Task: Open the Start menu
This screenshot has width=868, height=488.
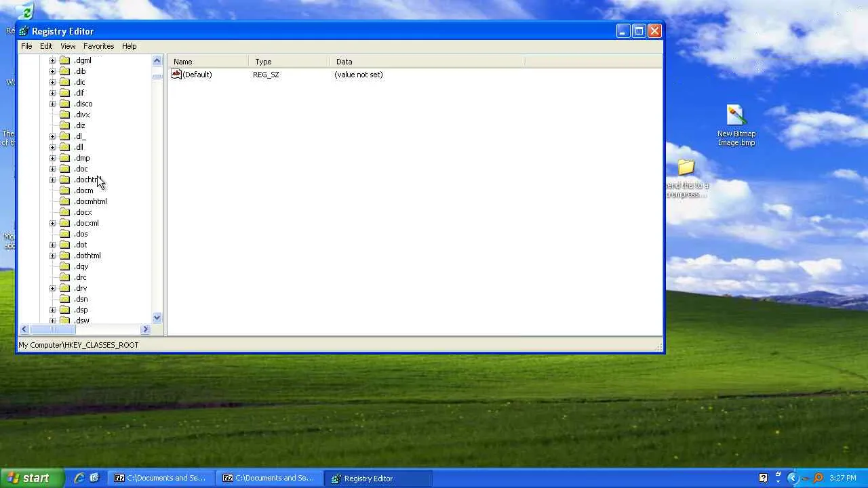Action: tap(33, 478)
